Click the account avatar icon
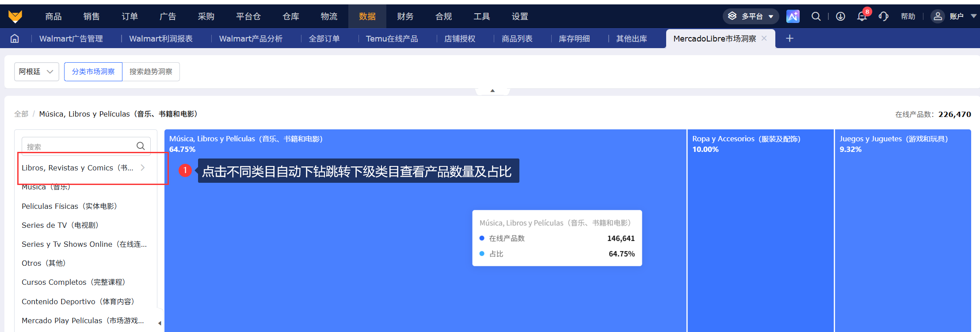 click(938, 16)
